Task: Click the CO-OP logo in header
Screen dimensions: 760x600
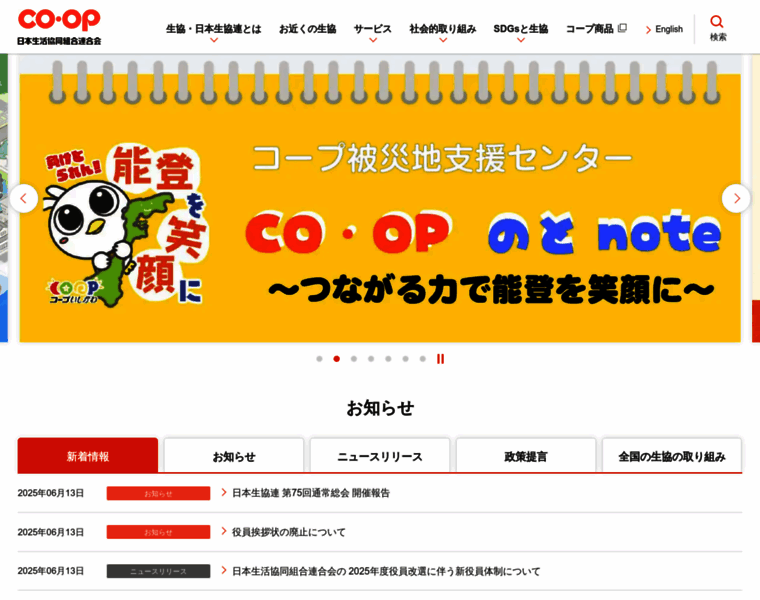Action: coord(59,27)
